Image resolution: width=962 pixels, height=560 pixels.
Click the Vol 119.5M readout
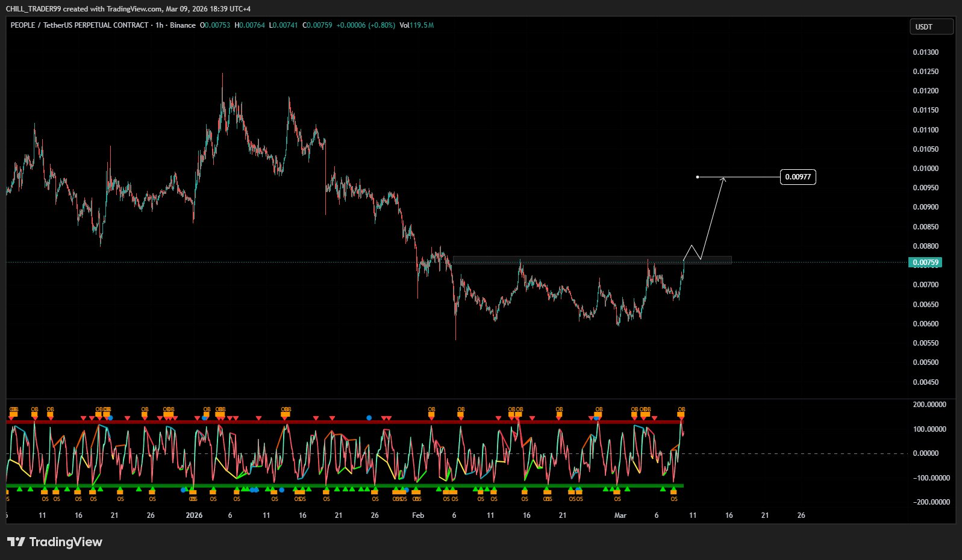(417, 25)
